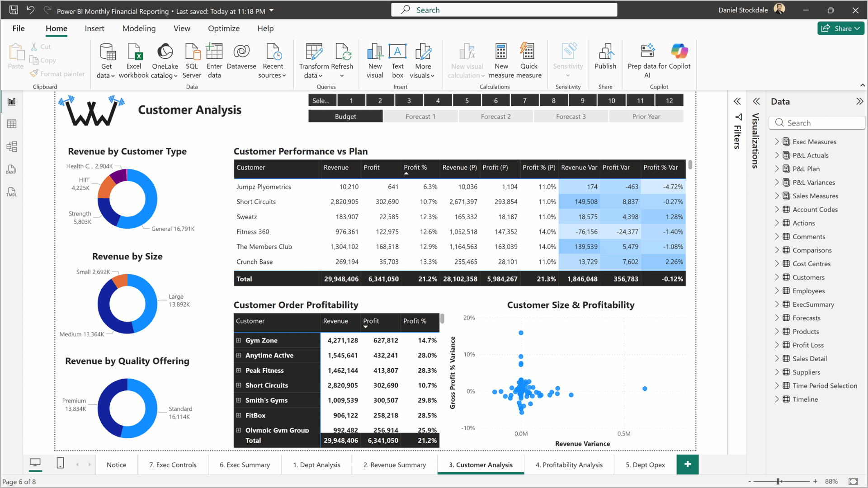868x488 pixels.
Task: Select month 6 in period slicer
Action: tap(496, 100)
